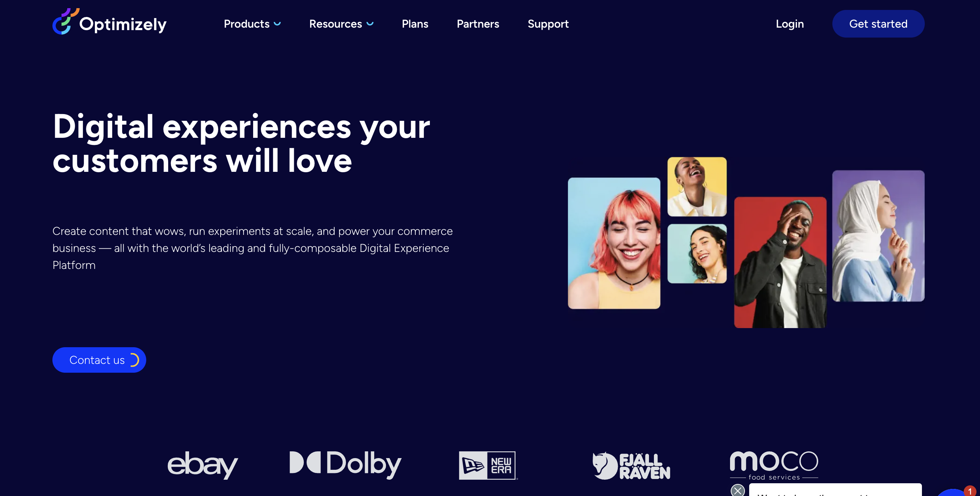This screenshot has height=496, width=980.
Task: Click the Login link
Action: click(x=790, y=23)
